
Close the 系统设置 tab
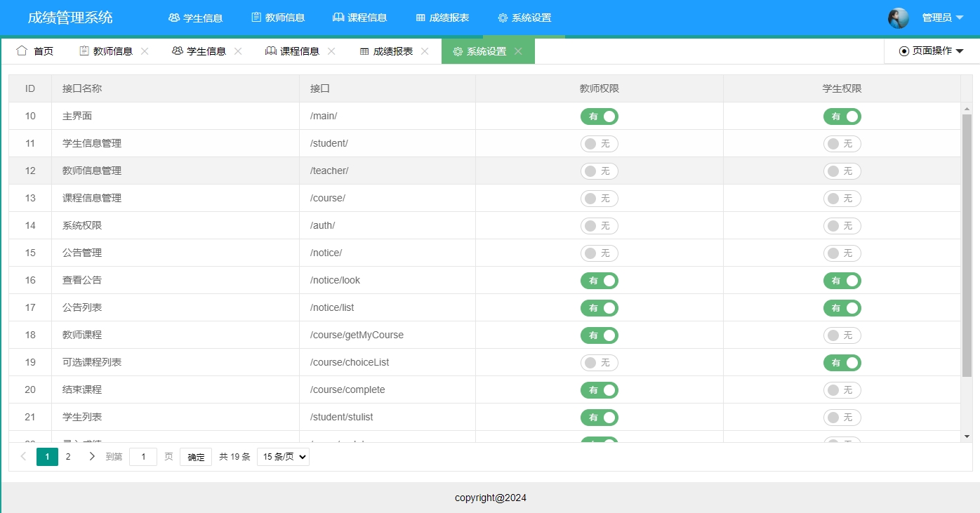pyautogui.click(x=518, y=51)
